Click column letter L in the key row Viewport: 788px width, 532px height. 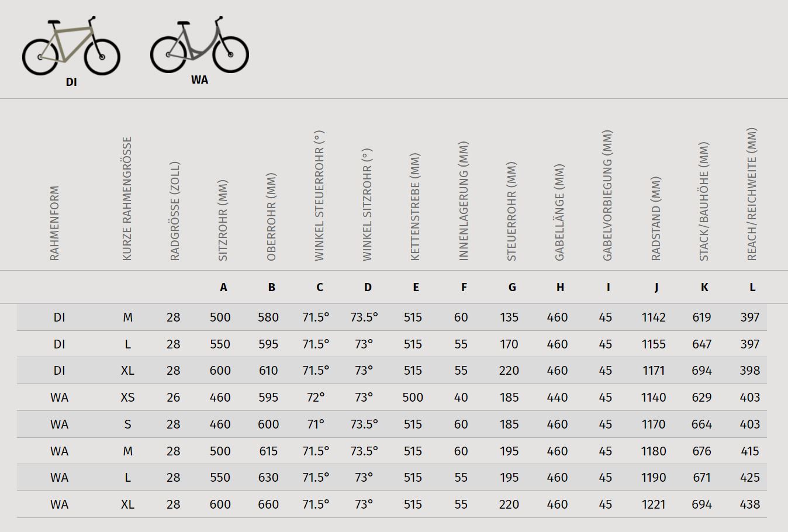752,287
